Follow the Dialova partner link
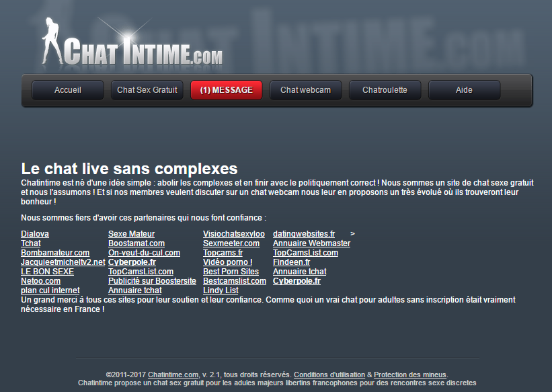Viewport: 552px width, 392px height. pyautogui.click(x=35, y=234)
